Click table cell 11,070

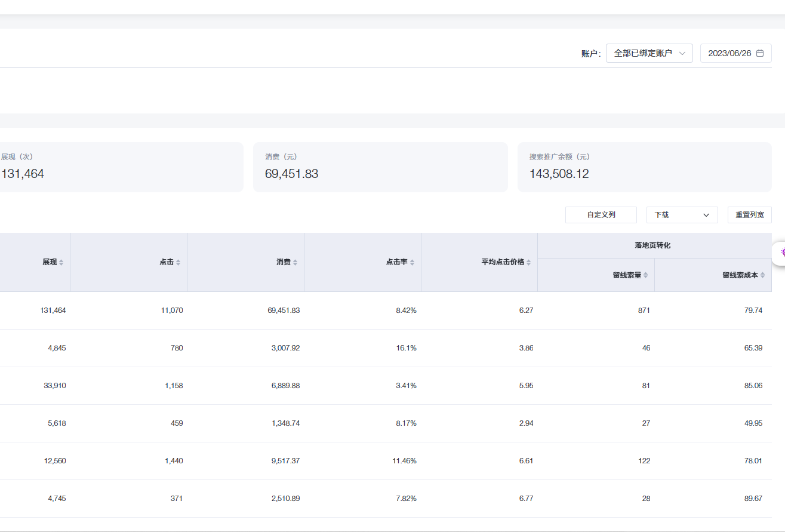[x=172, y=310]
